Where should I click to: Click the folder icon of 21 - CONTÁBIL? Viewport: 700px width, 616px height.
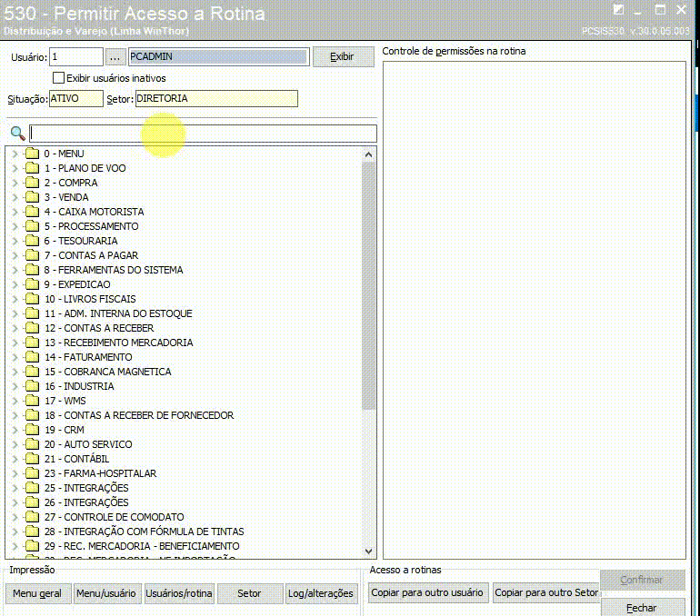click(x=32, y=459)
